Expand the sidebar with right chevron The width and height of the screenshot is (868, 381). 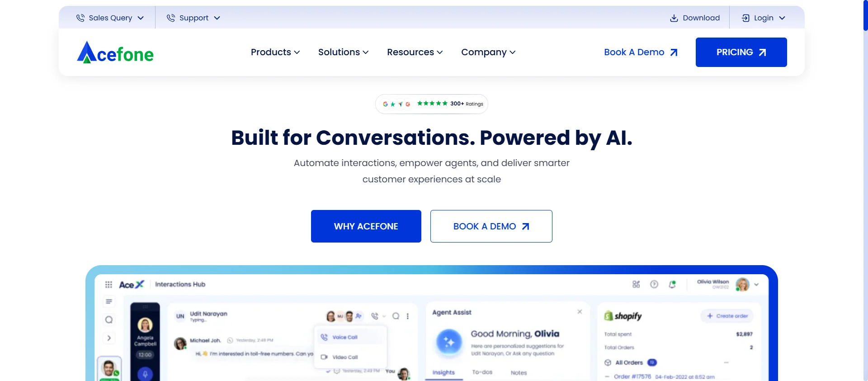[x=109, y=338]
